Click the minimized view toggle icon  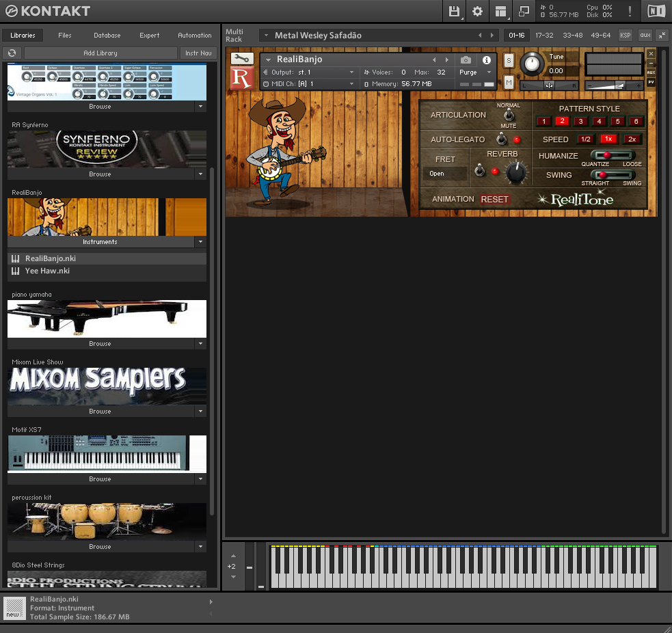coord(524,11)
